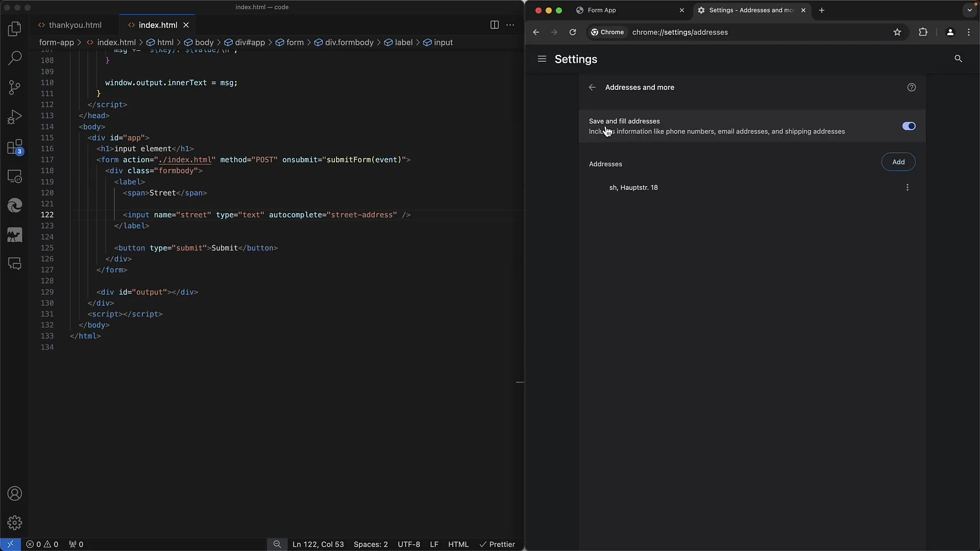Screen dimensions: 980x551
Task: Select form-app in breadcrumb
Action: (x=57, y=42)
